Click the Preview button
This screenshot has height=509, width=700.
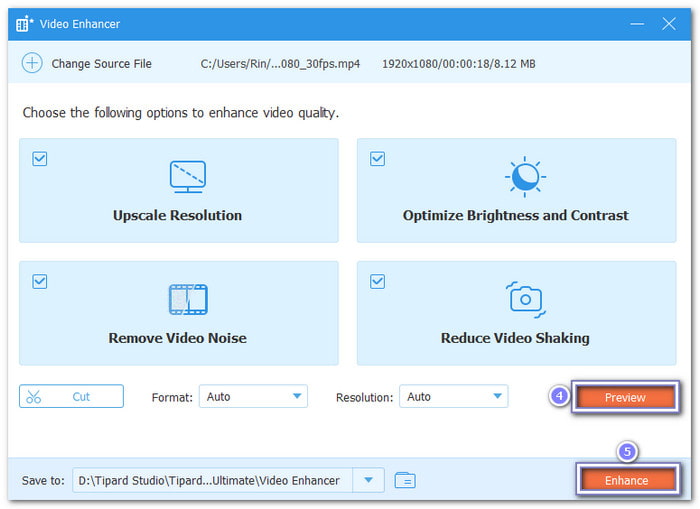coord(625,397)
